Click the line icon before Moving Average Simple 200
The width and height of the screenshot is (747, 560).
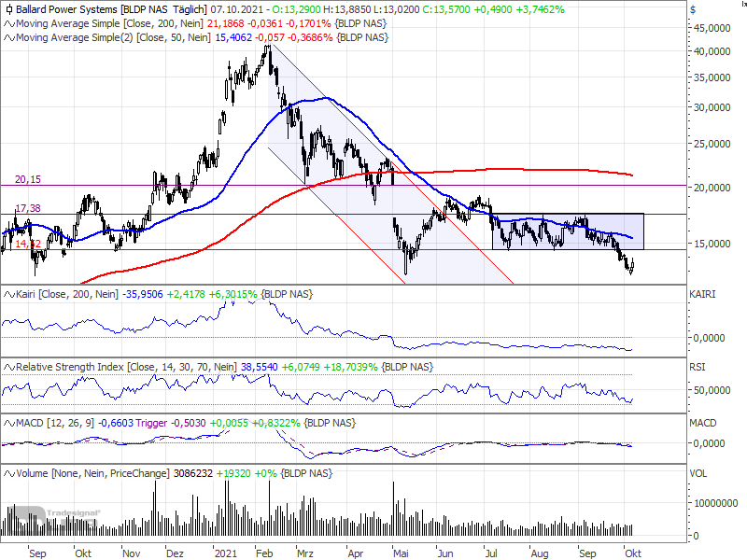(9, 23)
